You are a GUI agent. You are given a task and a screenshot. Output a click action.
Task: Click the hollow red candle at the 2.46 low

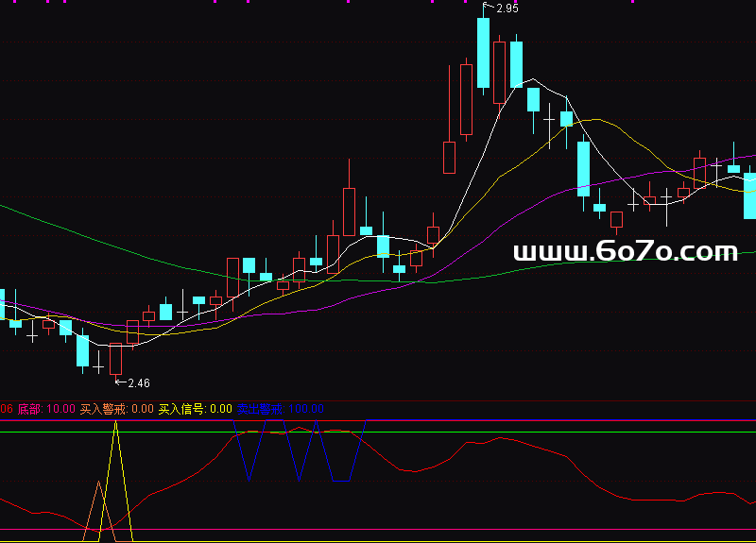[116, 359]
